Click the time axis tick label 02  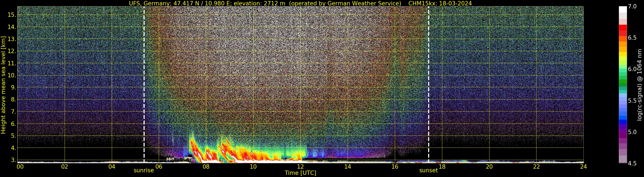65,166
